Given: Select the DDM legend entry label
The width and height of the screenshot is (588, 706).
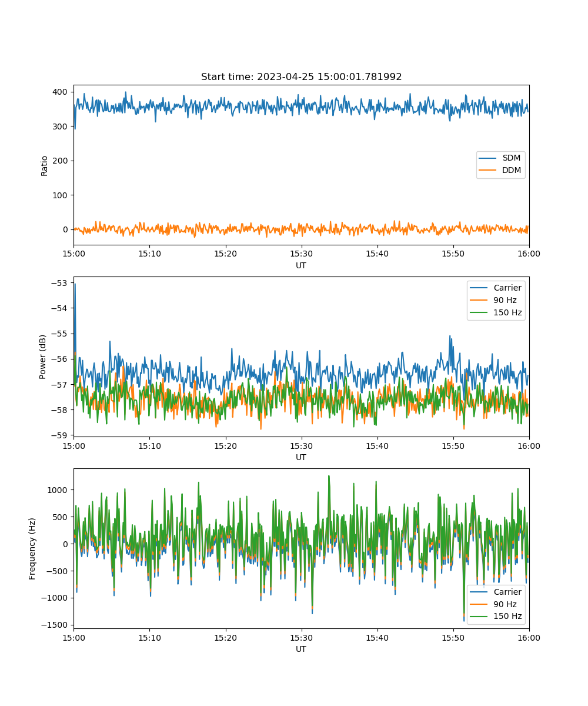Looking at the screenshot, I should pyautogui.click(x=512, y=171).
